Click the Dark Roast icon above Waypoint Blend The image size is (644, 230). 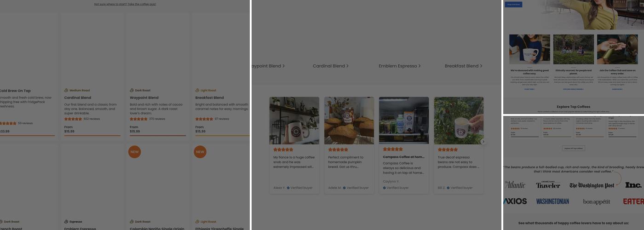132,91
